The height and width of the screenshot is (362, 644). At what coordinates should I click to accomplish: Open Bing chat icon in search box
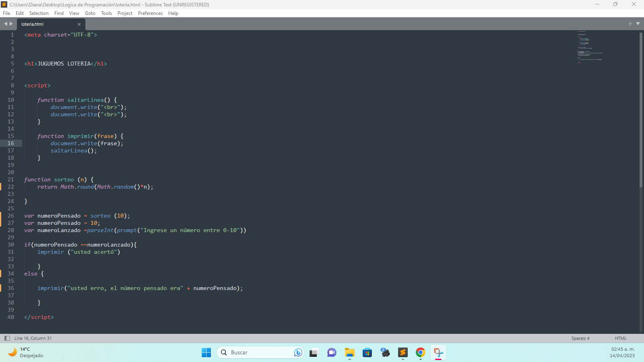[x=298, y=353]
